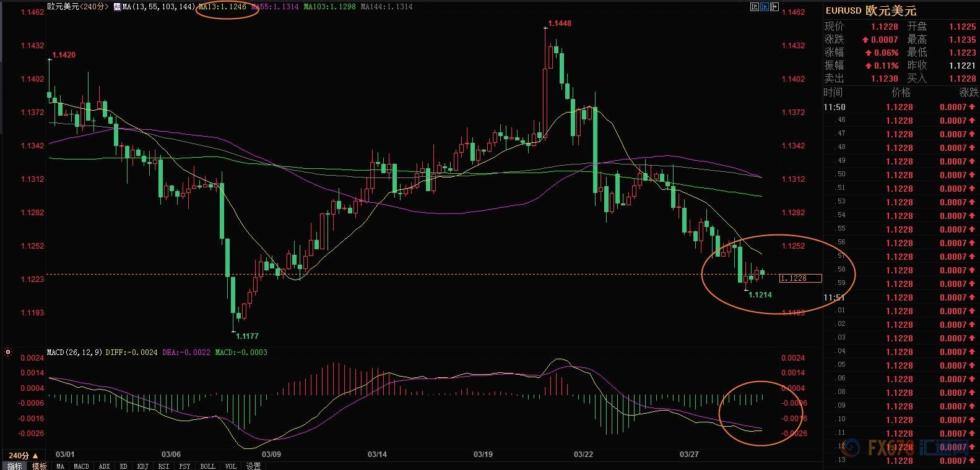Select the MA indicator button

(60, 466)
